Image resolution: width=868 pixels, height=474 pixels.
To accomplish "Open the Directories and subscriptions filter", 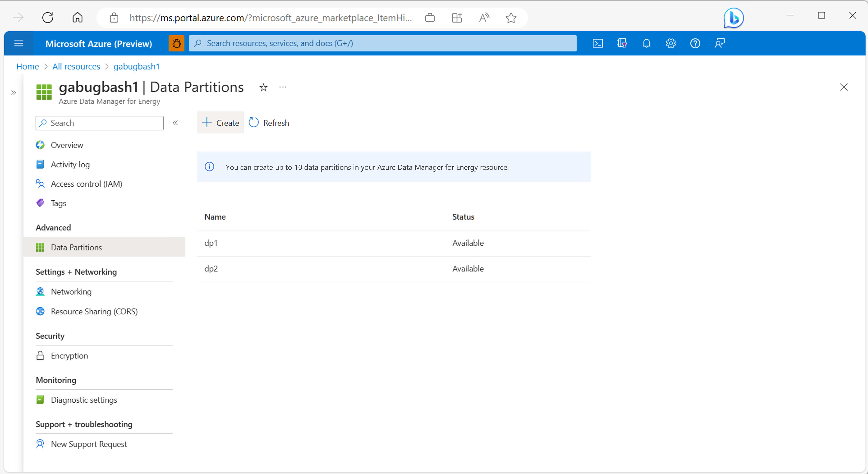I will tap(622, 43).
